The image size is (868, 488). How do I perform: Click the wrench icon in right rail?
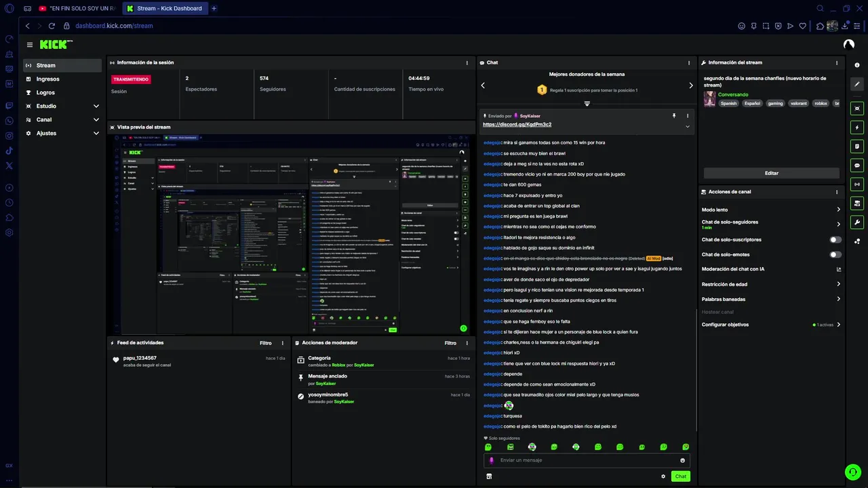(x=857, y=222)
